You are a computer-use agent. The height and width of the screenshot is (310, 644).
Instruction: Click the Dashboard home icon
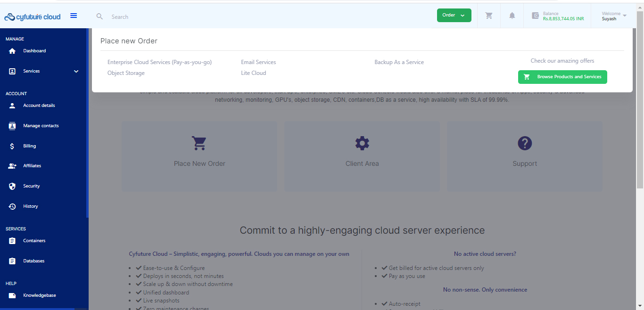12,51
